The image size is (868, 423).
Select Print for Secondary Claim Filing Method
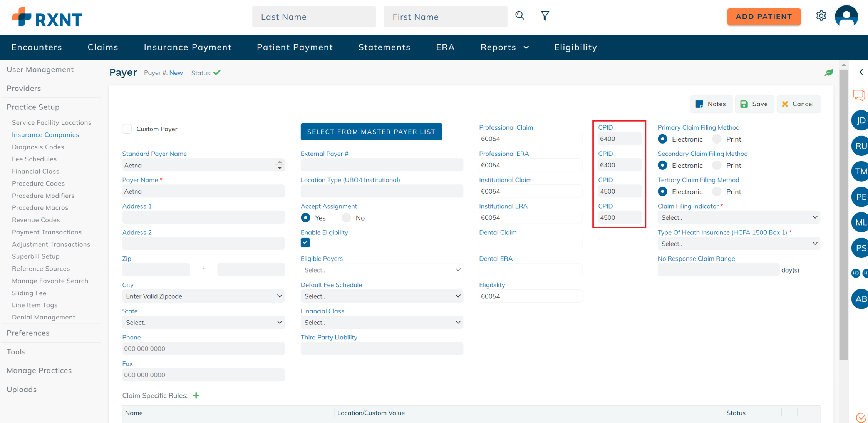[717, 165]
